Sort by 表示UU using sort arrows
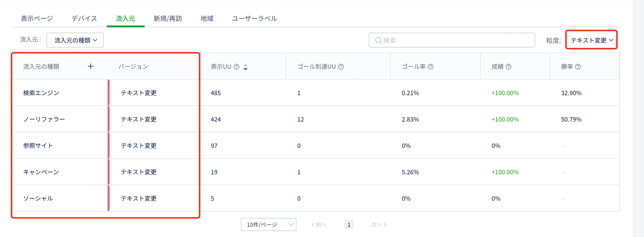The height and width of the screenshot is (237, 644). (246, 67)
